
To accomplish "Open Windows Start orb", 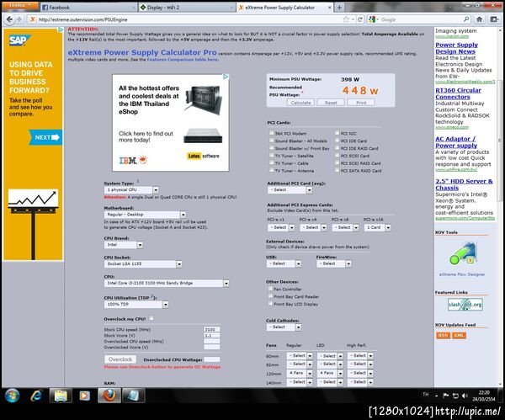I will pos(13,396).
